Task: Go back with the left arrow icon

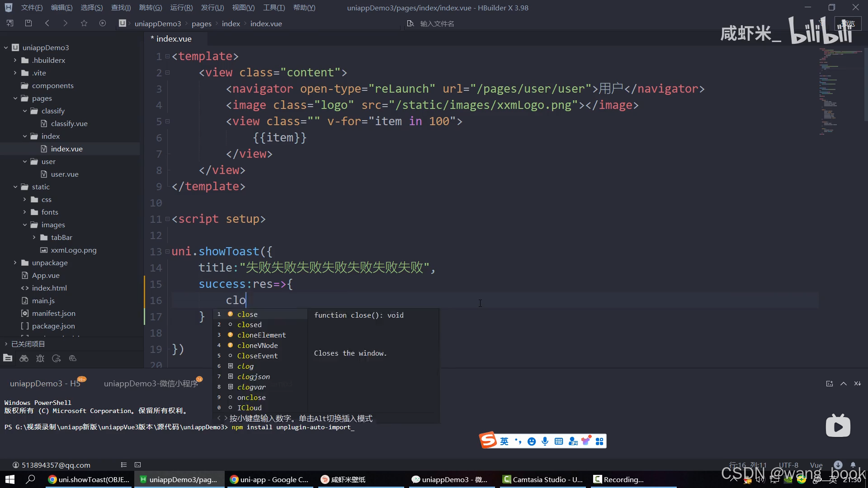Action: point(47,23)
